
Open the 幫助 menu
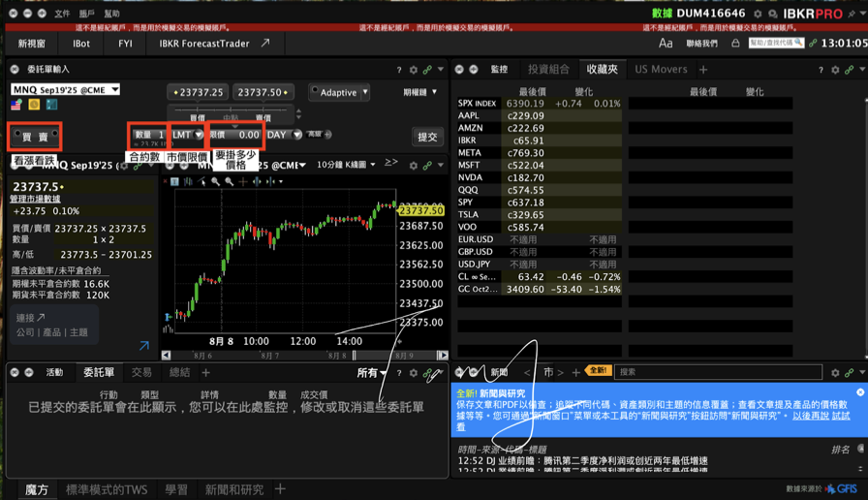pyautogui.click(x=111, y=14)
